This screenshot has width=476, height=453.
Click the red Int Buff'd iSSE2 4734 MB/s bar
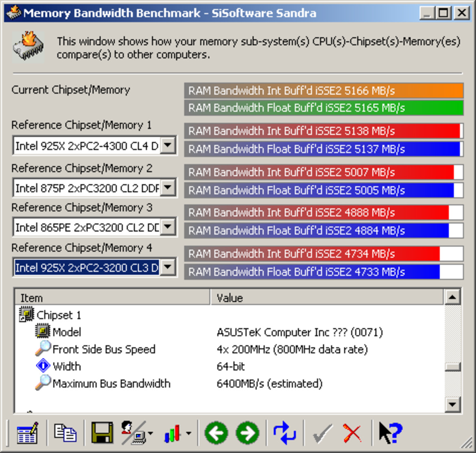[x=323, y=253]
